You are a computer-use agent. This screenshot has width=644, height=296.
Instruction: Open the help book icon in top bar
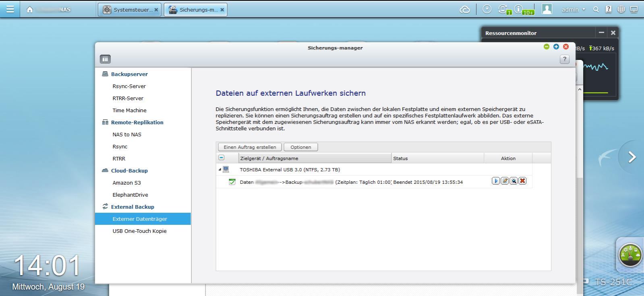click(x=609, y=9)
